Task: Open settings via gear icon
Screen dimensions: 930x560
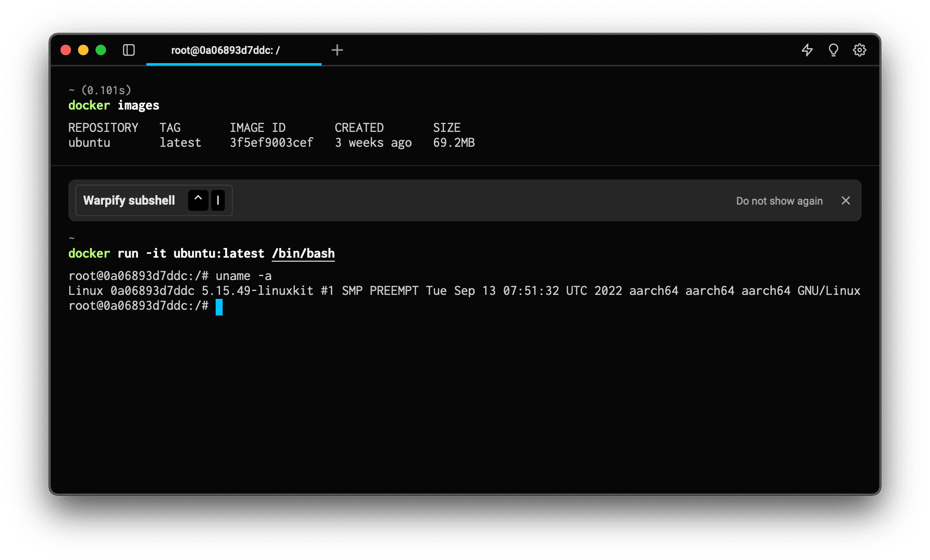Action: (859, 50)
